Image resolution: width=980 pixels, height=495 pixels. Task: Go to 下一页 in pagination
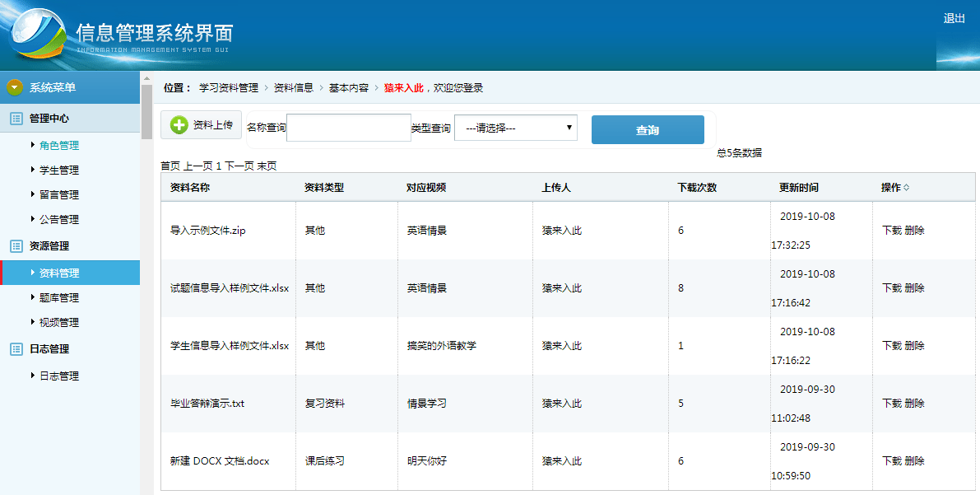click(239, 166)
